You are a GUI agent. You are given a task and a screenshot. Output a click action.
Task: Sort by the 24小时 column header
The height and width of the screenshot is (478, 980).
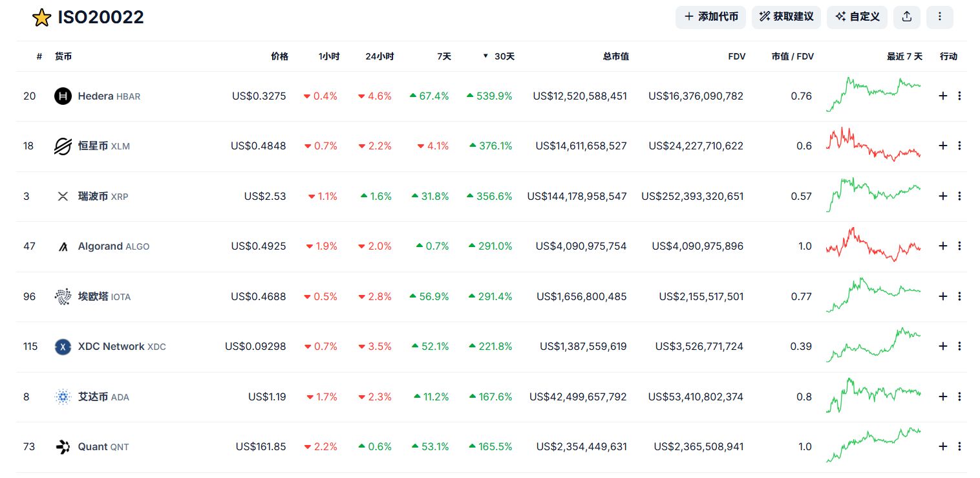(379, 56)
